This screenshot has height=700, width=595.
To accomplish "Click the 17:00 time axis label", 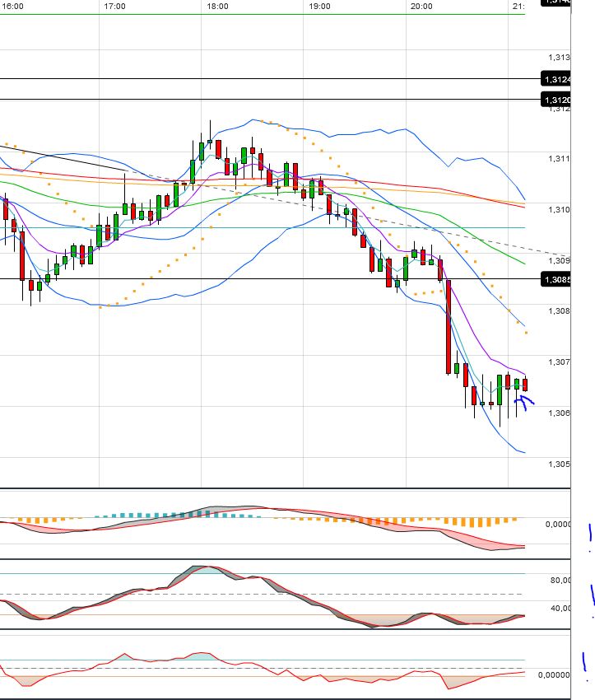I will pos(114,7).
